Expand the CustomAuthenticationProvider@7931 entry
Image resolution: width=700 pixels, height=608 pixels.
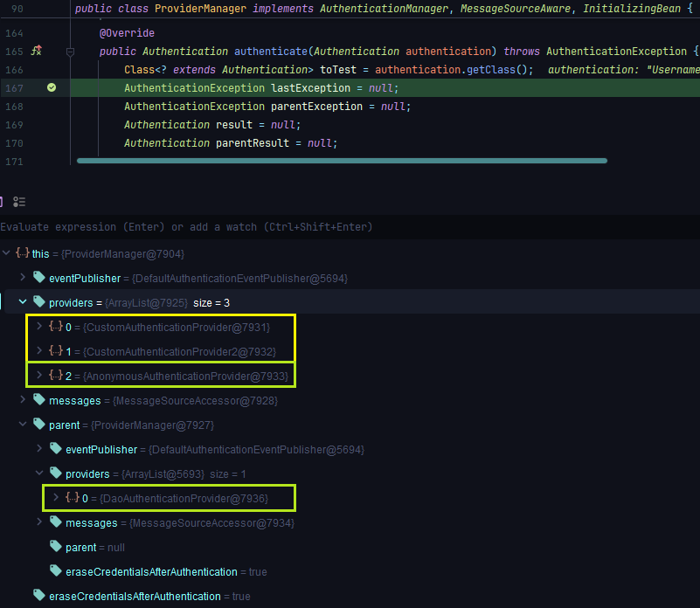(x=39, y=327)
